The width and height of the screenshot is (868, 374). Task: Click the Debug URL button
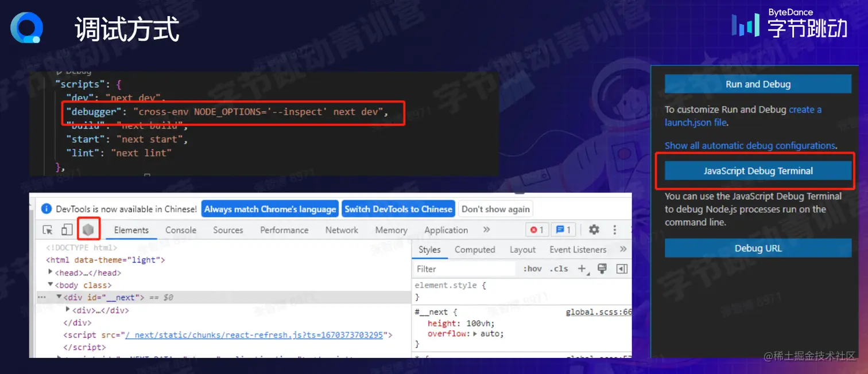(x=758, y=248)
